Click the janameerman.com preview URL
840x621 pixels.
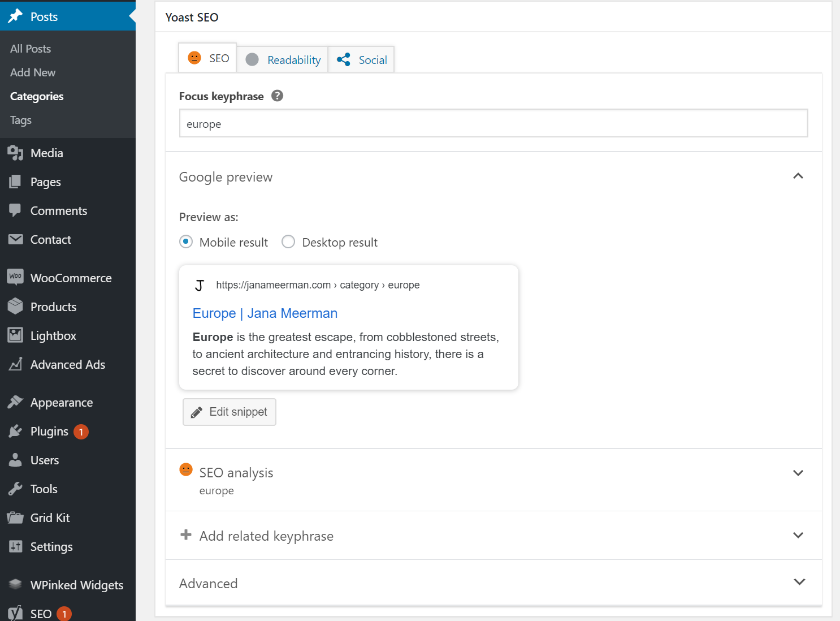[x=318, y=285]
